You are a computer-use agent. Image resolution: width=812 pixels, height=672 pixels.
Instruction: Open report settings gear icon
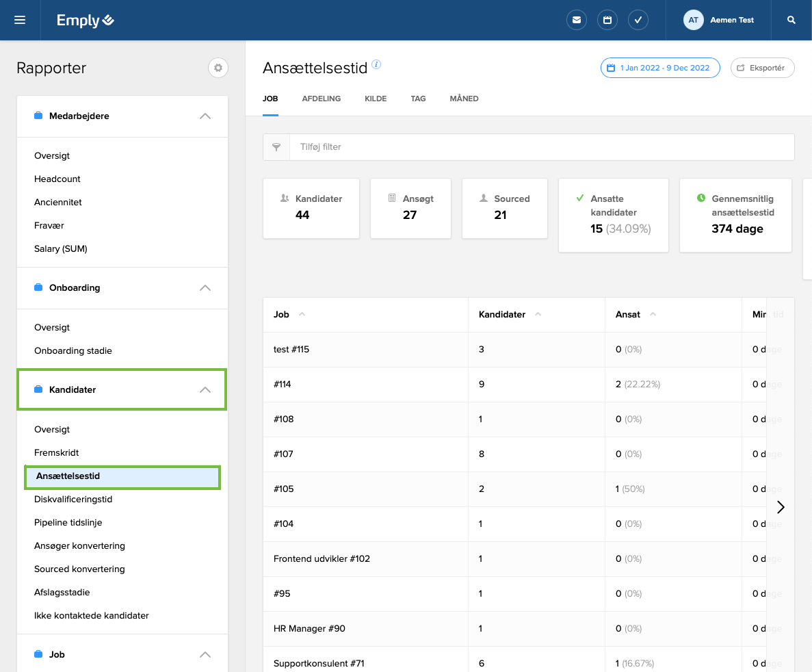click(218, 68)
